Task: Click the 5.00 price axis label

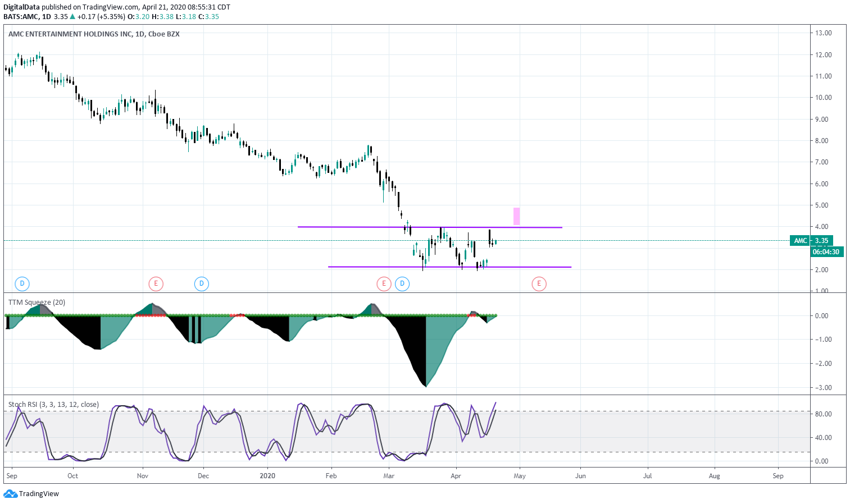Action: (x=821, y=205)
